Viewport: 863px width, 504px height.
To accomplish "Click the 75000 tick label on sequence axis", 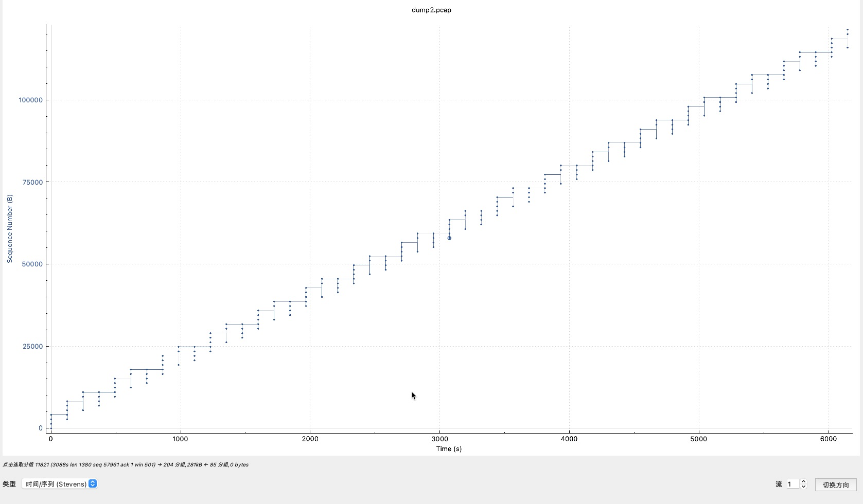I will [x=32, y=182].
